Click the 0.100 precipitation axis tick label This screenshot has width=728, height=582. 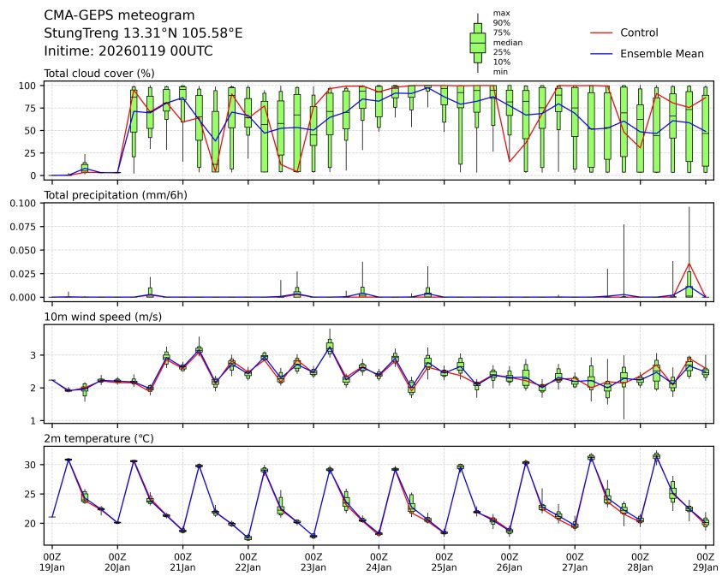click(23, 204)
